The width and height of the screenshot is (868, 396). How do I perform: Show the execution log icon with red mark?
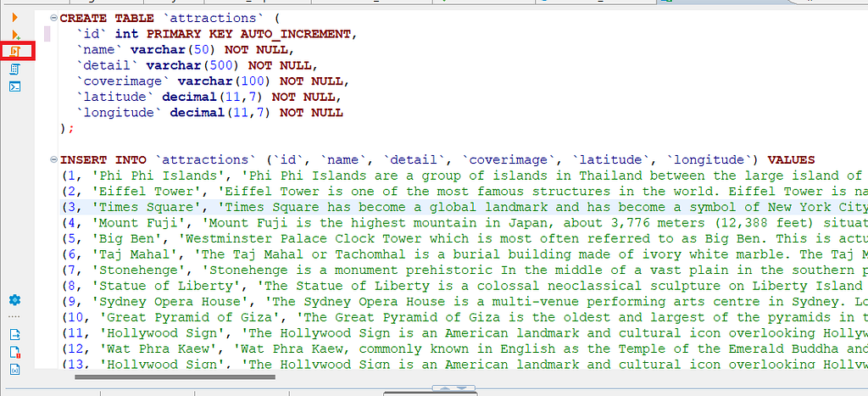pyautogui.click(x=15, y=352)
